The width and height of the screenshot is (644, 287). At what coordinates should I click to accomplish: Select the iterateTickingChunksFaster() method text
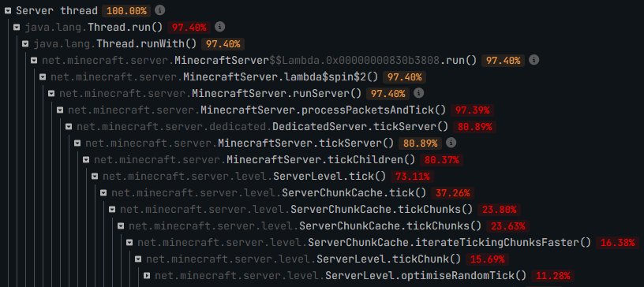(365, 243)
